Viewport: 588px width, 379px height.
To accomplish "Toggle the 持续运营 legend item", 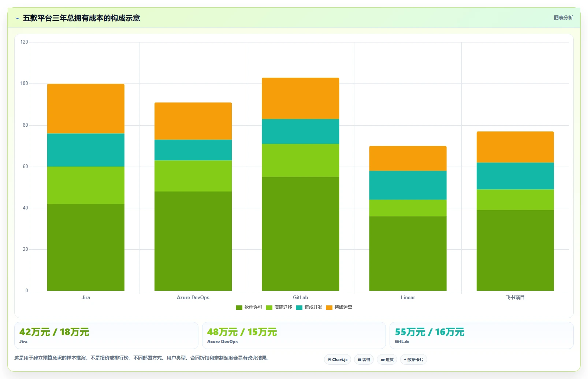I will [339, 307].
